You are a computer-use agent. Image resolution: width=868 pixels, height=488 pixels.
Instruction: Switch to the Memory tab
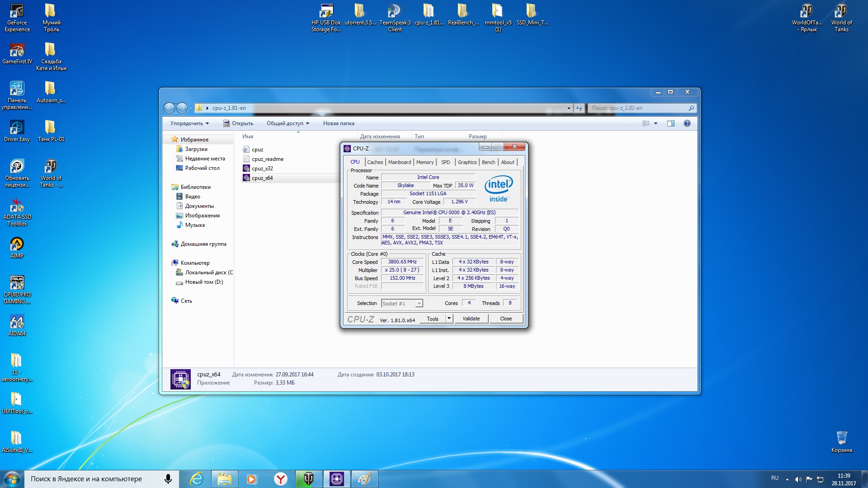coord(425,162)
